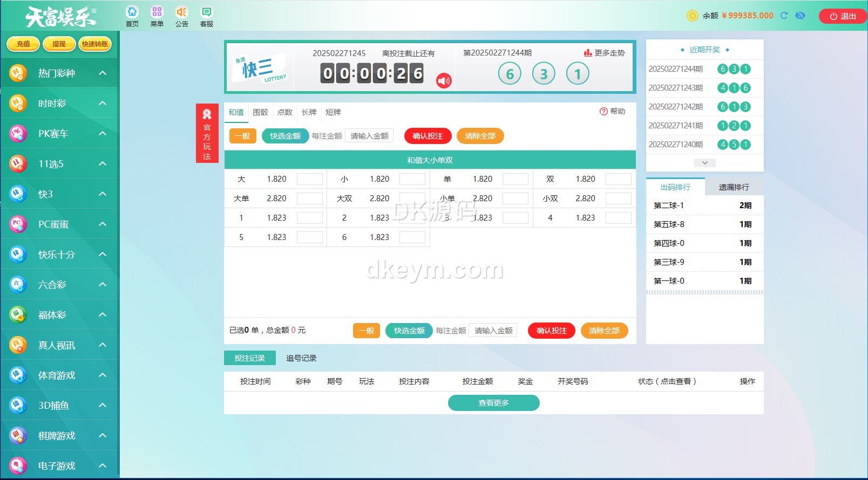Open 客服 customer service icon
Viewport: 868px width, 480px height.
coord(207,12)
